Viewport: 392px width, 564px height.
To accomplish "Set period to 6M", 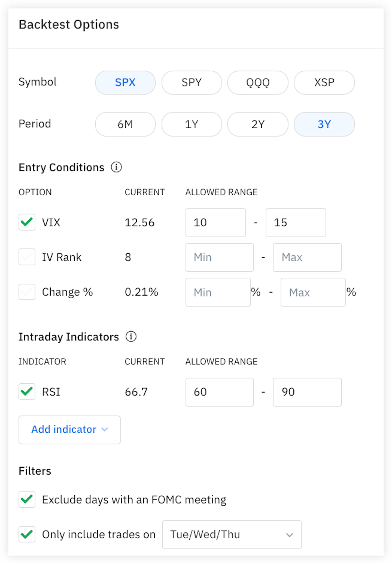I will coord(125,124).
